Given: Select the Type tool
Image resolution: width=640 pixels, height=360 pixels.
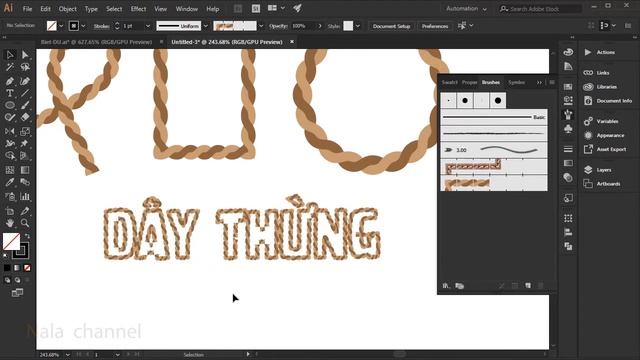Looking at the screenshot, I should pyautogui.click(x=10, y=93).
